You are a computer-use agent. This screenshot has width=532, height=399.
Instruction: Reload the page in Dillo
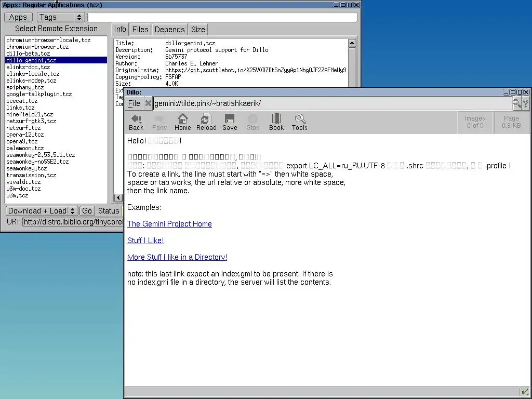pos(206,122)
